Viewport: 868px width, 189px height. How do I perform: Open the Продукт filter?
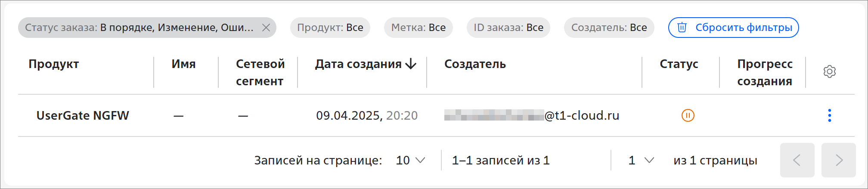pos(330,28)
